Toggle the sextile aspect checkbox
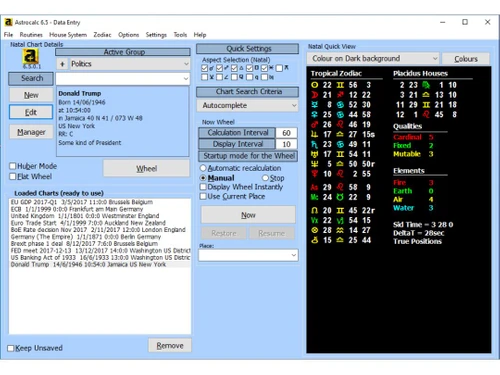This screenshot has width=500, height=375. tap(264, 68)
